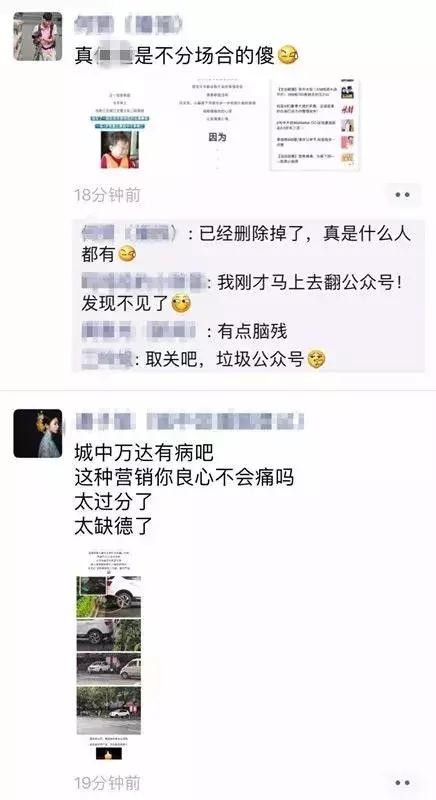Open the first poster's avatar with pink shirt
This screenshot has width=436, height=800.
click(38, 36)
